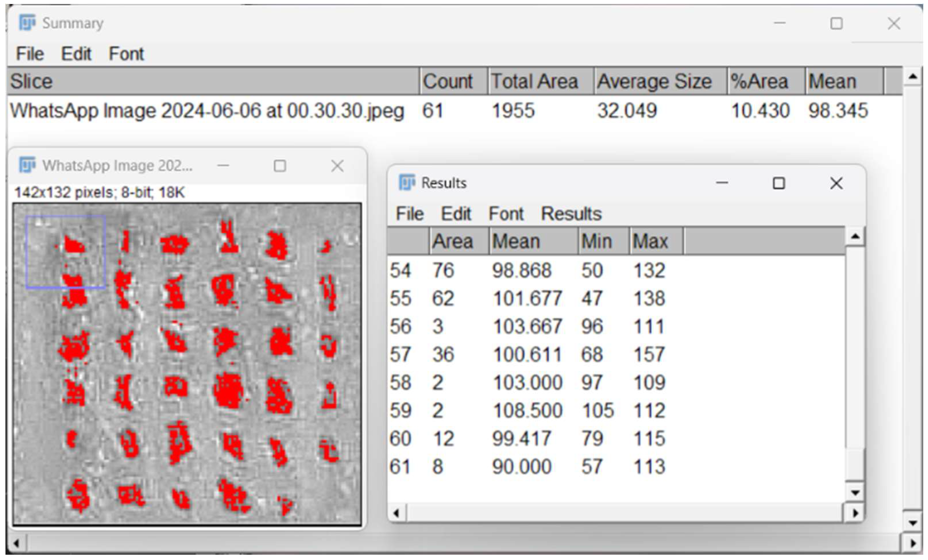Open File menu in Summary window
The image size is (928, 560).
(30, 54)
